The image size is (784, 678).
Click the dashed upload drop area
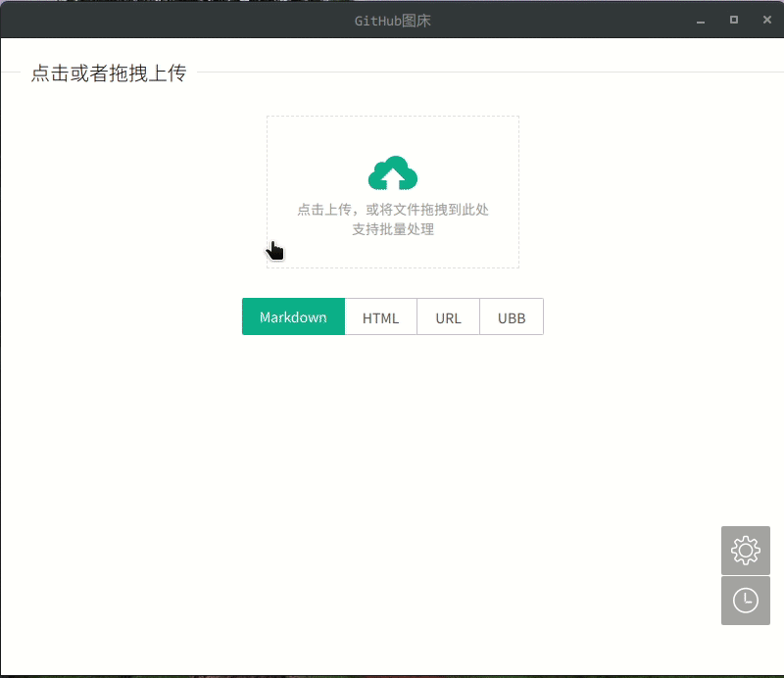coord(393,192)
